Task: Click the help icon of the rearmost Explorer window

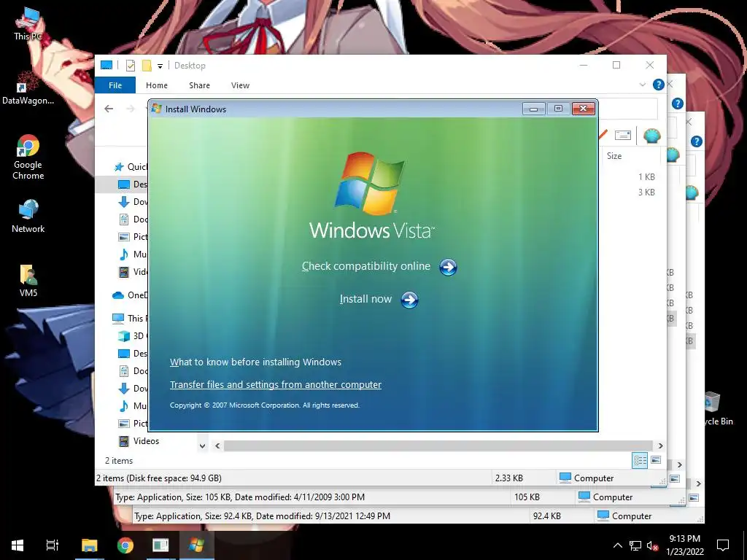Action: tap(697, 141)
